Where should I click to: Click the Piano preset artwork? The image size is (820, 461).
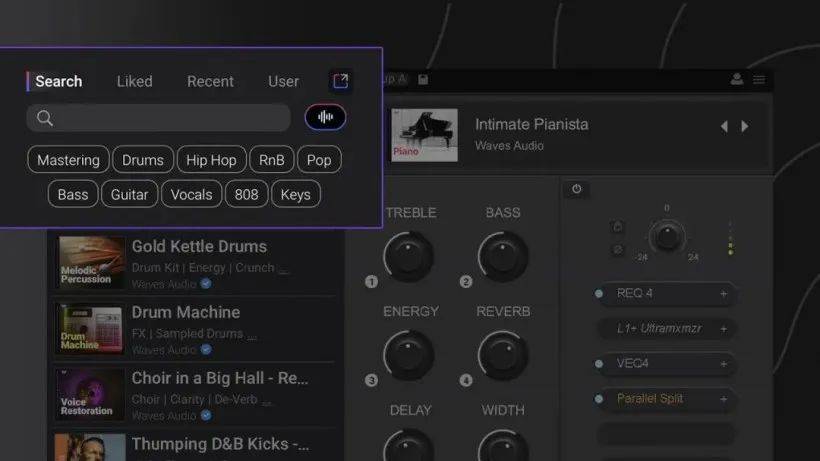pyautogui.click(x=424, y=135)
